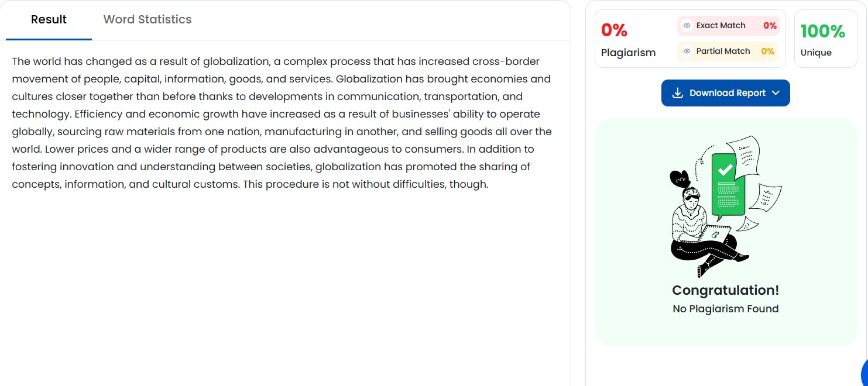The image size is (868, 386).
Task: Open the Word Statistics tab
Action: (147, 20)
